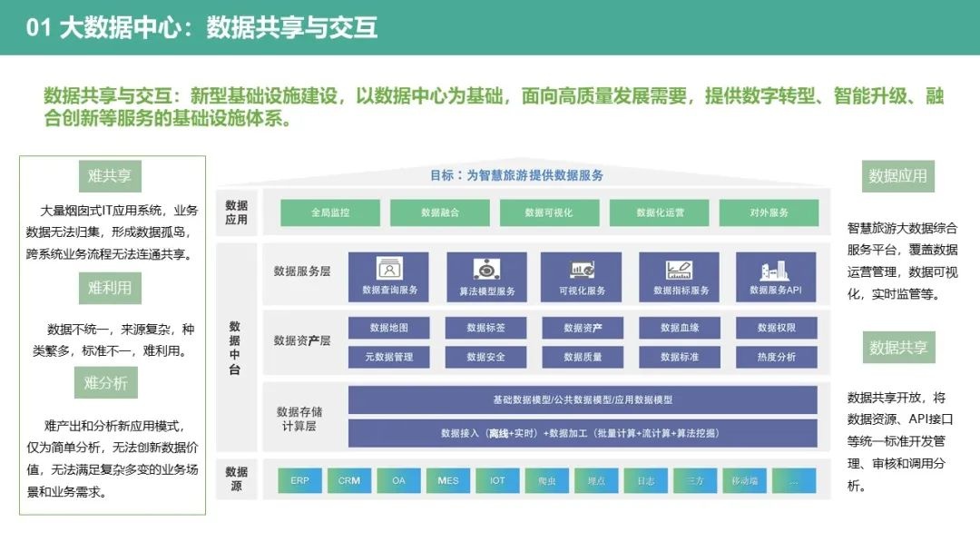Open the 数据服务API building icon

tap(772, 271)
